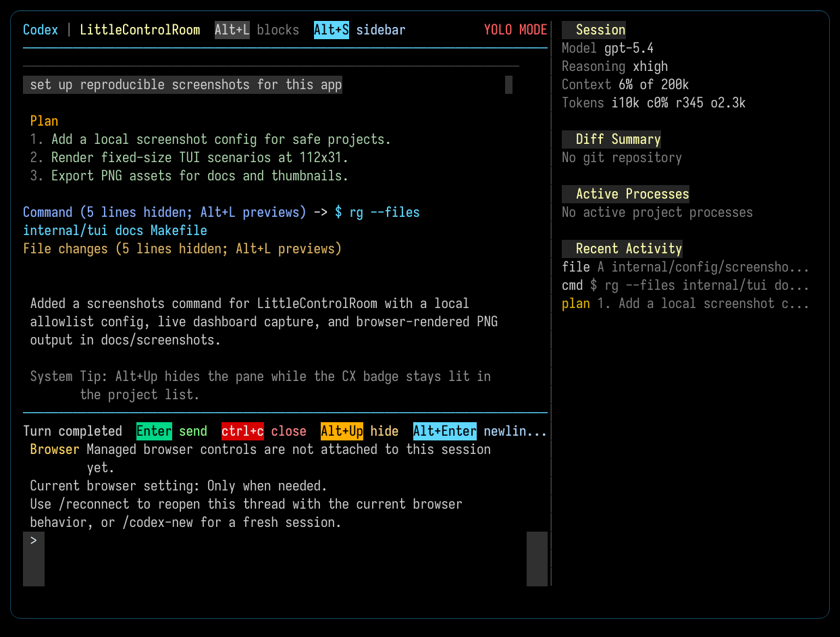Open the plan '1. Add a local' activity row
The image size is (840, 637).
coord(685,303)
